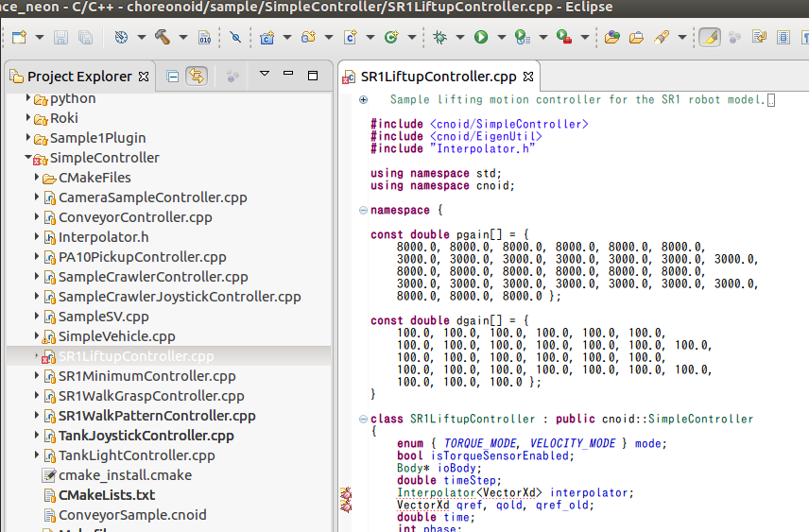The width and height of the screenshot is (809, 532).
Task: Select Interpolator.h in Project Explorer
Action: pyautogui.click(x=103, y=237)
